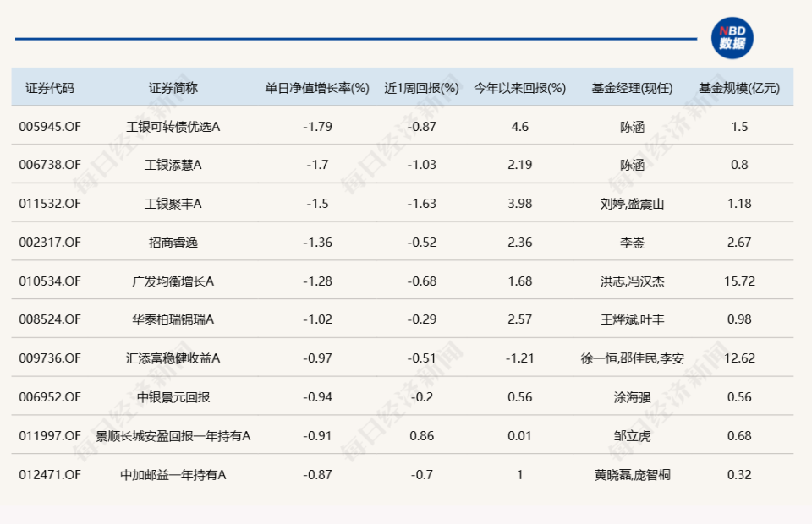
Task: Click the -1.7 daily growth value
Action: [317, 165]
